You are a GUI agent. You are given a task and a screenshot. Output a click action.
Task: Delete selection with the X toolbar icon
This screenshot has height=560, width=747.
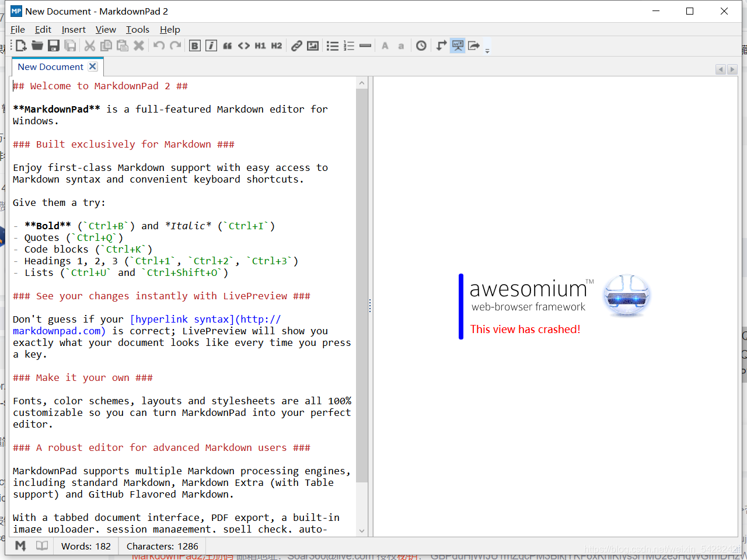point(139,45)
